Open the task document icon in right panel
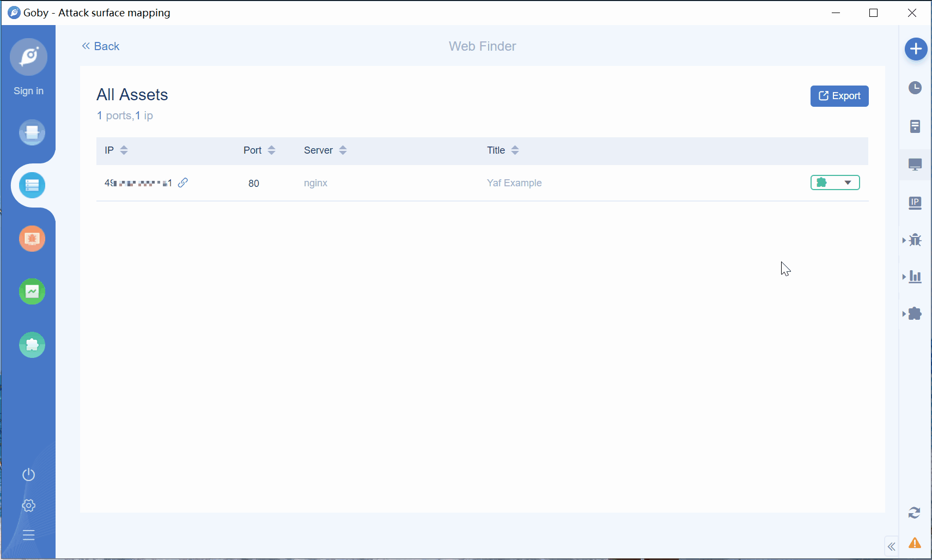 click(915, 126)
